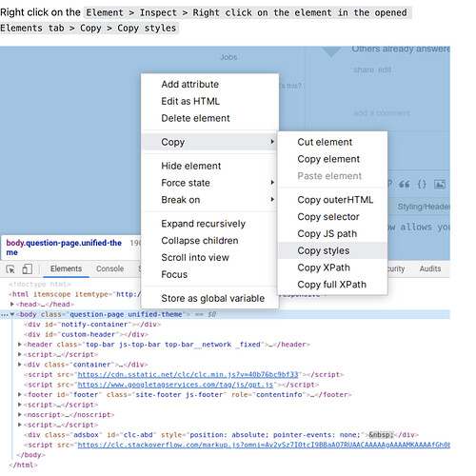This screenshot has width=476, height=476.
Task: Open the googletagservices gpt.js link
Action: coord(175,385)
